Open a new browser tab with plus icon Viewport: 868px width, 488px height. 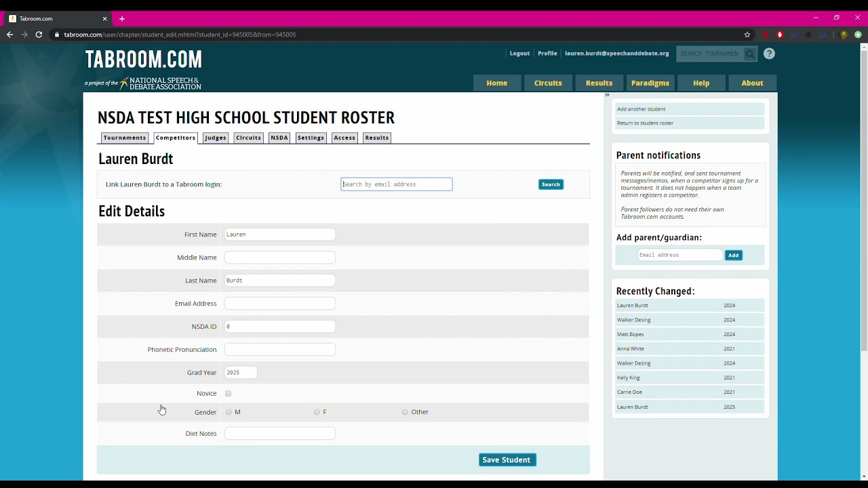(x=122, y=18)
